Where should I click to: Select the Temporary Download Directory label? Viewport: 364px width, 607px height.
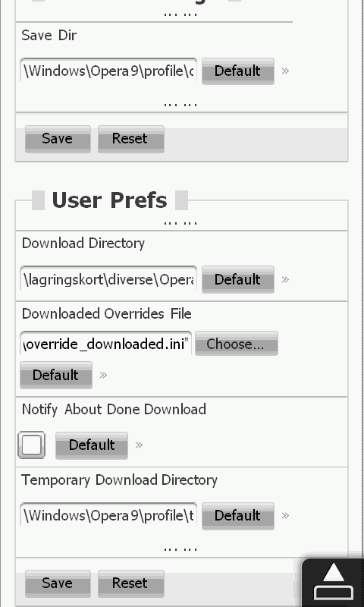pyautogui.click(x=119, y=480)
